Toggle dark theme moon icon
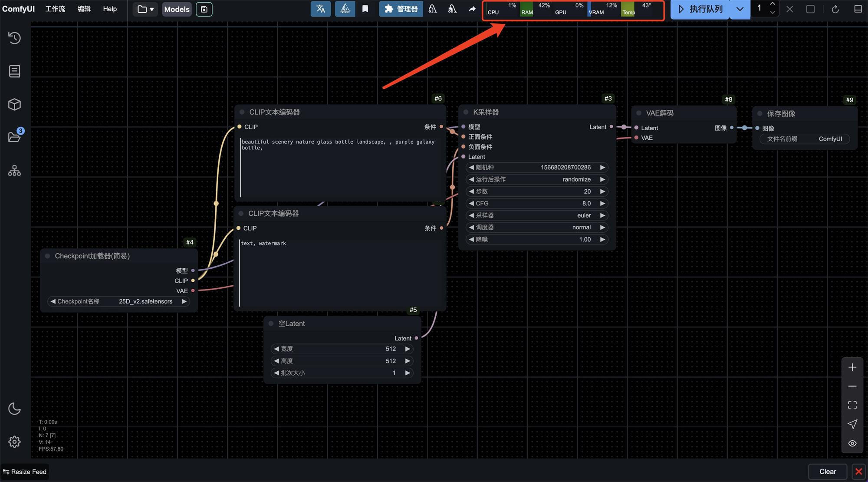Screen dimensions: 868x482 tap(14, 409)
